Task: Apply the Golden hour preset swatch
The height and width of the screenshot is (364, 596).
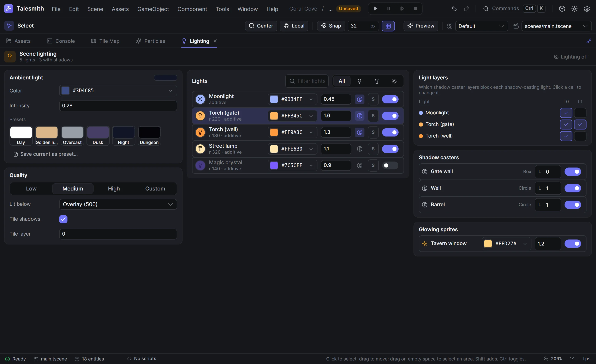Action: coord(47,136)
